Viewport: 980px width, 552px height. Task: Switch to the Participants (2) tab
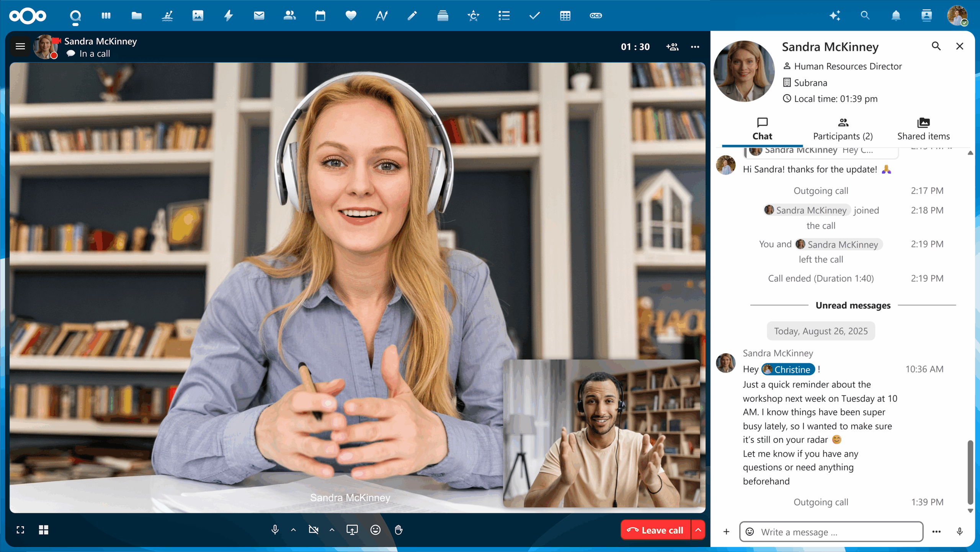pos(843,129)
